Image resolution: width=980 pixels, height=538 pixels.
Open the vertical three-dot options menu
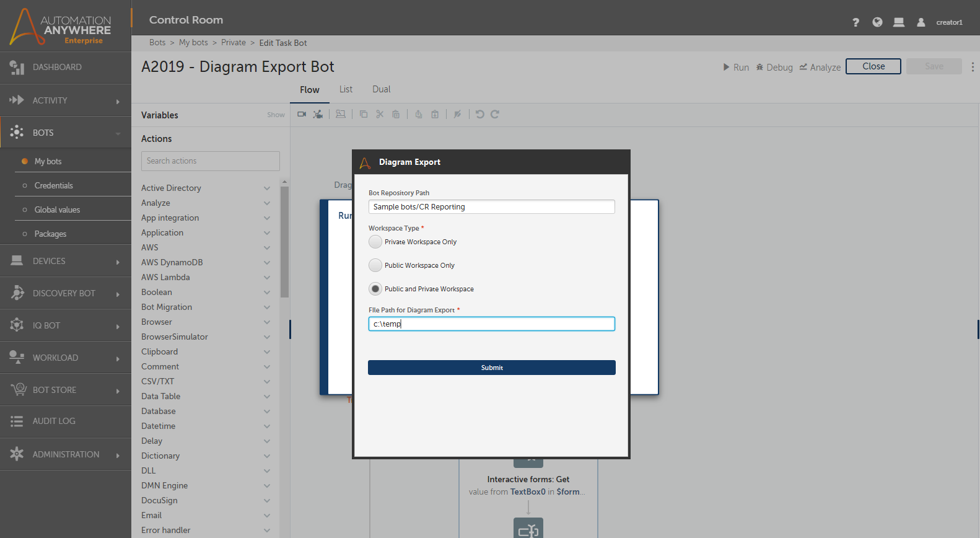973,67
